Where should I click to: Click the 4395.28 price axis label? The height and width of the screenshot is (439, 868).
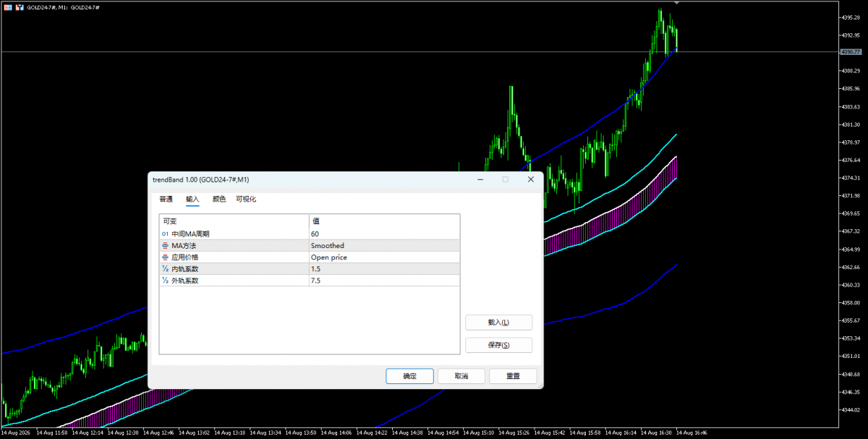coord(851,17)
